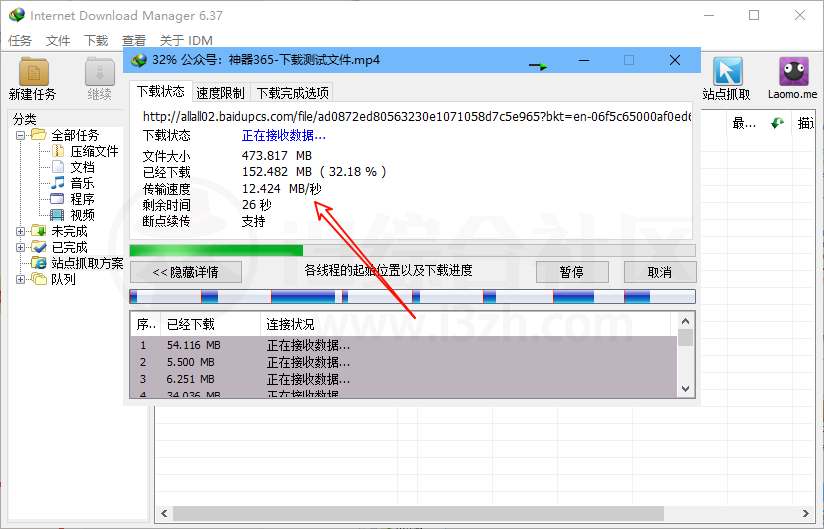Collapse the 全部任务 tree node
The height and width of the screenshot is (529, 824).
[x=20, y=135]
